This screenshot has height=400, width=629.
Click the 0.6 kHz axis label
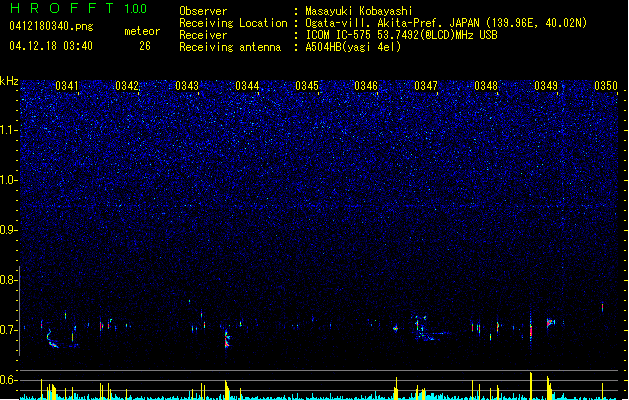(8, 380)
